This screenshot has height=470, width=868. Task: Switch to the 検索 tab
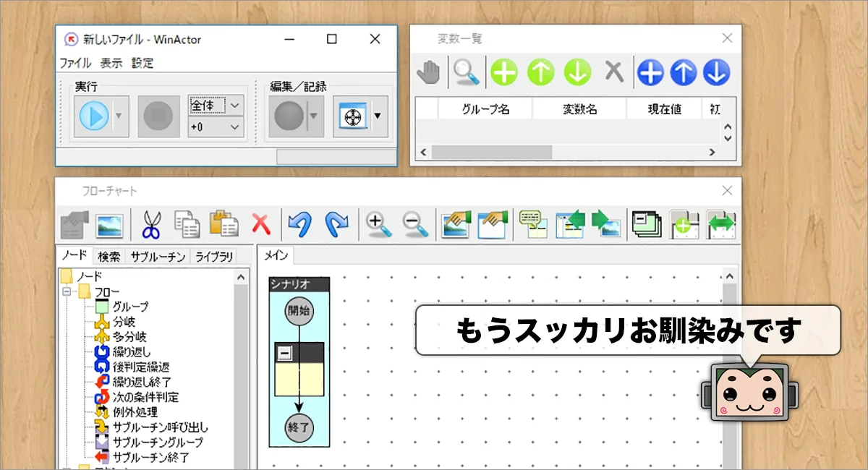coord(109,257)
